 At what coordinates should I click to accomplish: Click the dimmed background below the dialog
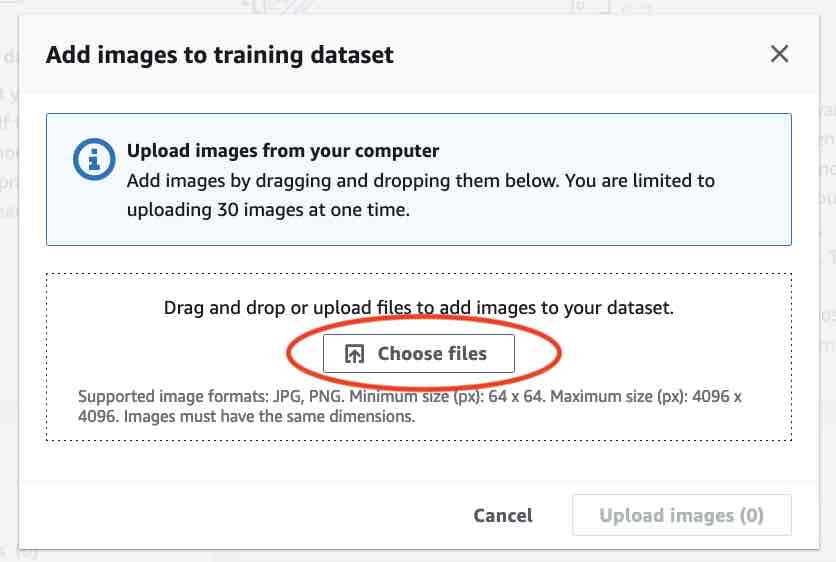[x=400, y=556]
